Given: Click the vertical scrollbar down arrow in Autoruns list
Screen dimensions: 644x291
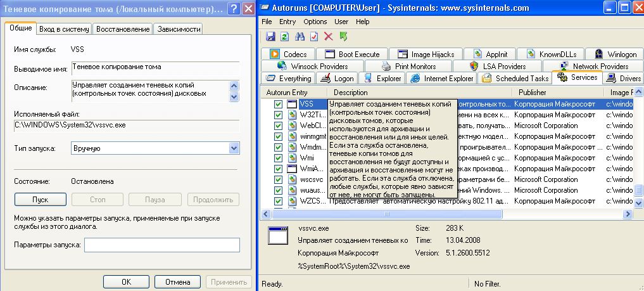Looking at the screenshot, I should 638,203.
